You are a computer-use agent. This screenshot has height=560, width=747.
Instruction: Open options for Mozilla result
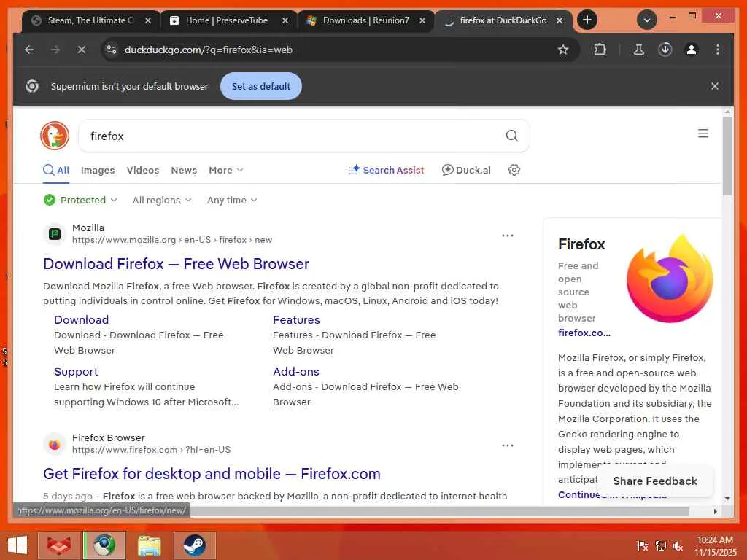tap(508, 236)
